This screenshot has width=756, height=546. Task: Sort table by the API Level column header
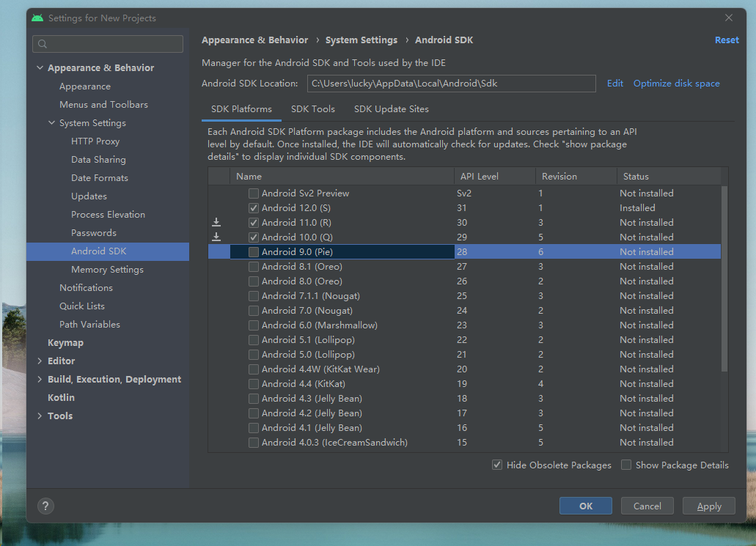coord(495,177)
